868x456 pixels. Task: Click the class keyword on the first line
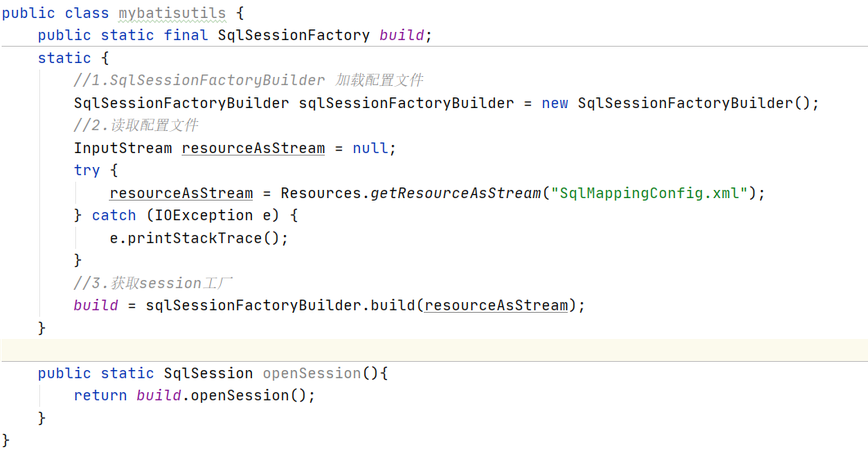(x=87, y=13)
